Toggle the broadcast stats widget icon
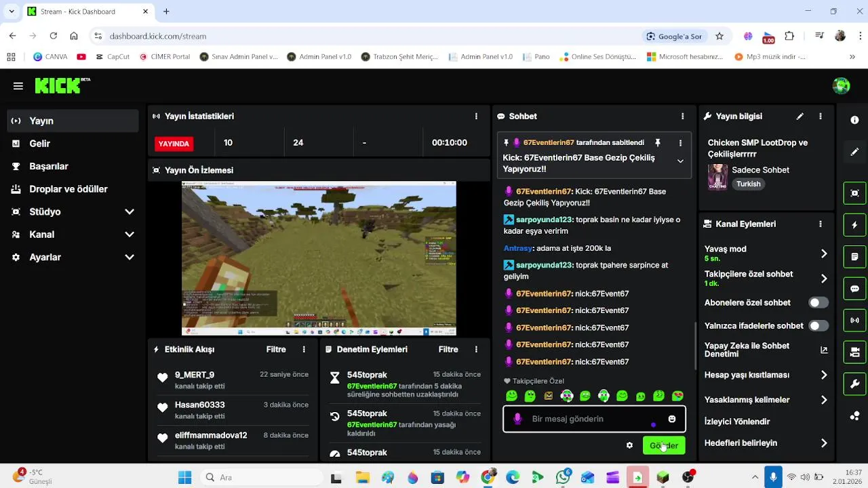This screenshot has height=488, width=868. tap(854, 321)
